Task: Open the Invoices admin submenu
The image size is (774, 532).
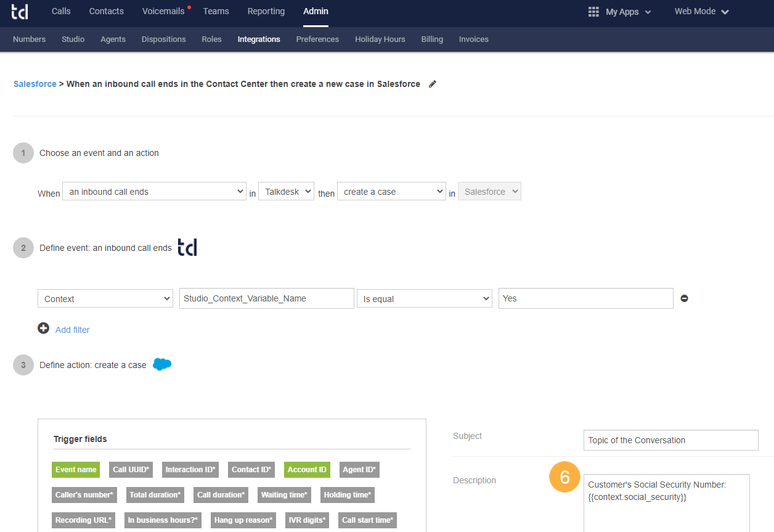Action: [x=474, y=39]
